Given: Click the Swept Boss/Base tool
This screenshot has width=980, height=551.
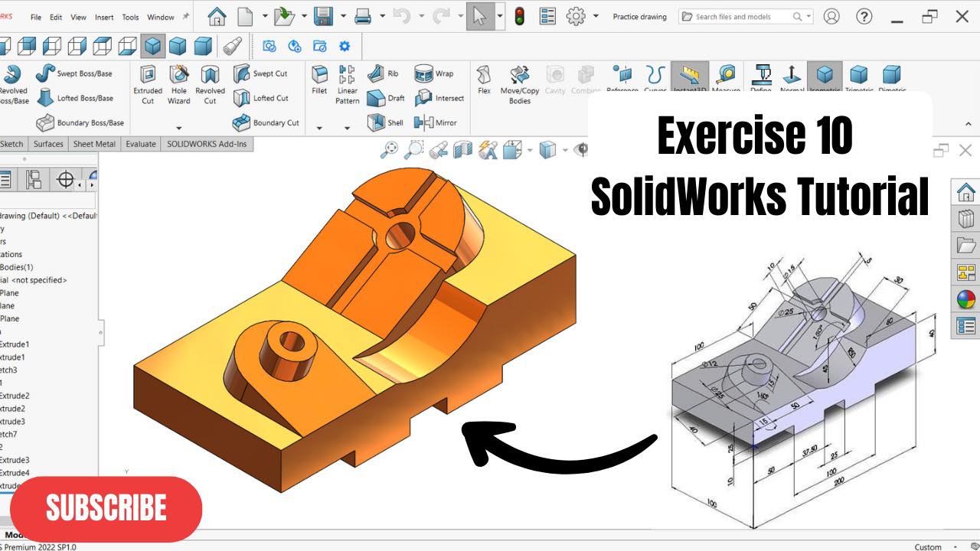Looking at the screenshot, I should [74, 73].
